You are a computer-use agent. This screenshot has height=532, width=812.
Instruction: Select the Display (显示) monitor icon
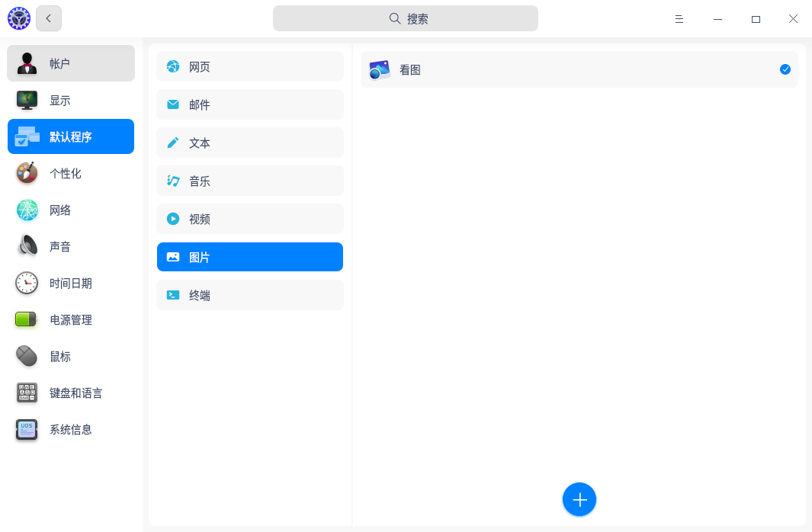27,100
